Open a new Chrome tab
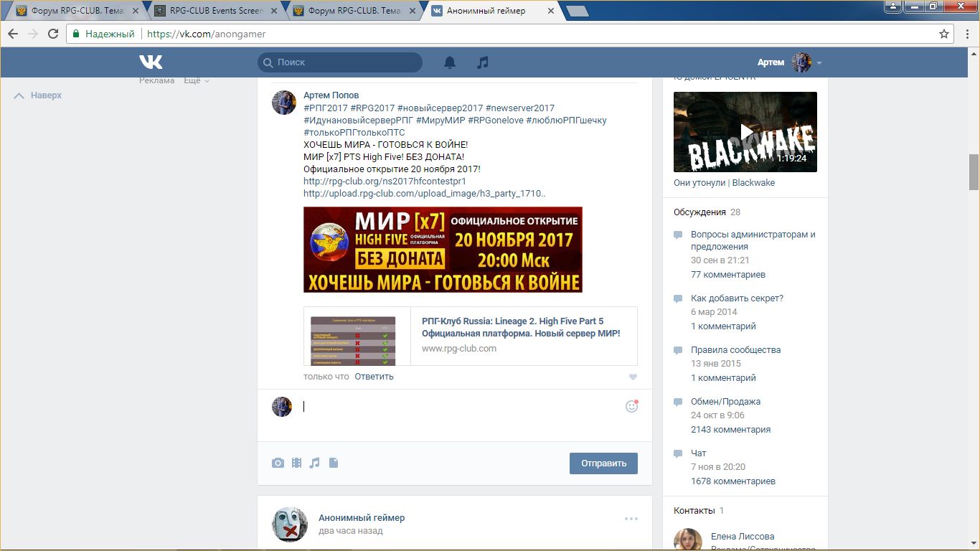The image size is (980, 551). 577,11
